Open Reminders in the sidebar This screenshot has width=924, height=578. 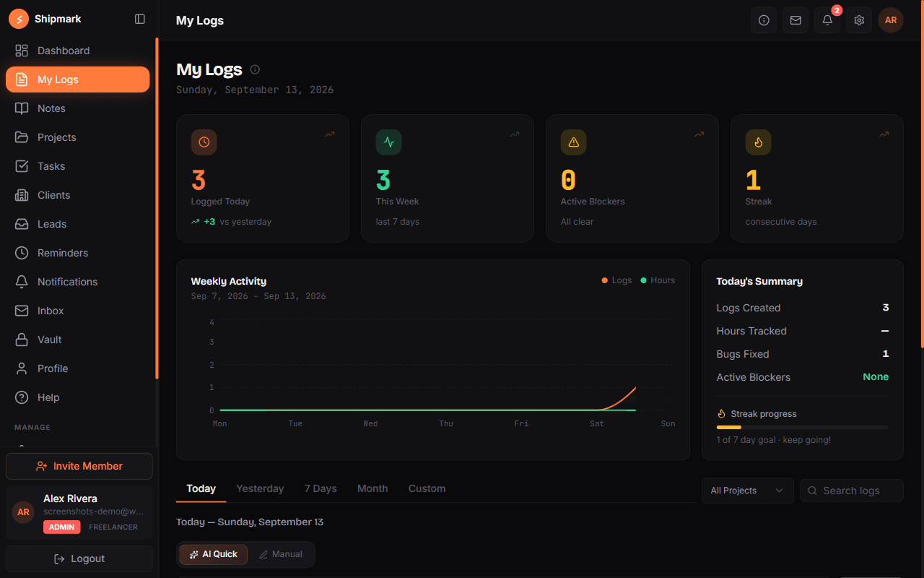(78, 253)
